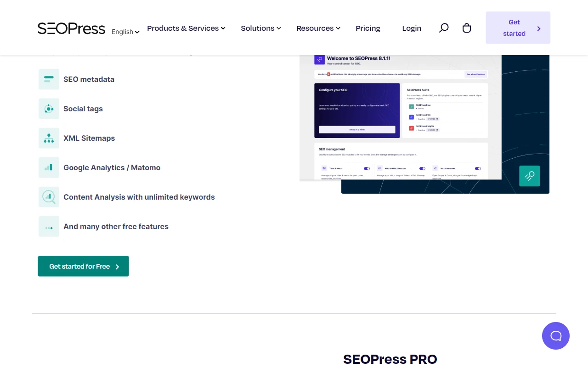Toggle the Social Networks switch
The width and height of the screenshot is (588, 368).
(x=478, y=169)
